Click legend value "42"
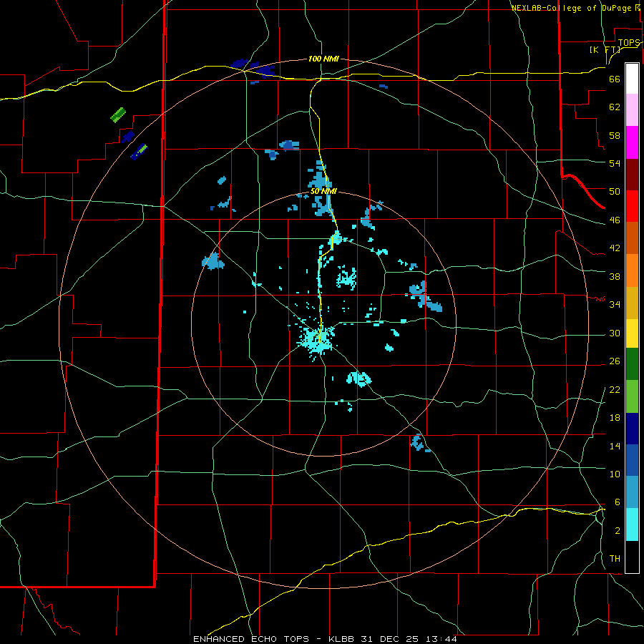644x644 pixels. click(x=615, y=248)
